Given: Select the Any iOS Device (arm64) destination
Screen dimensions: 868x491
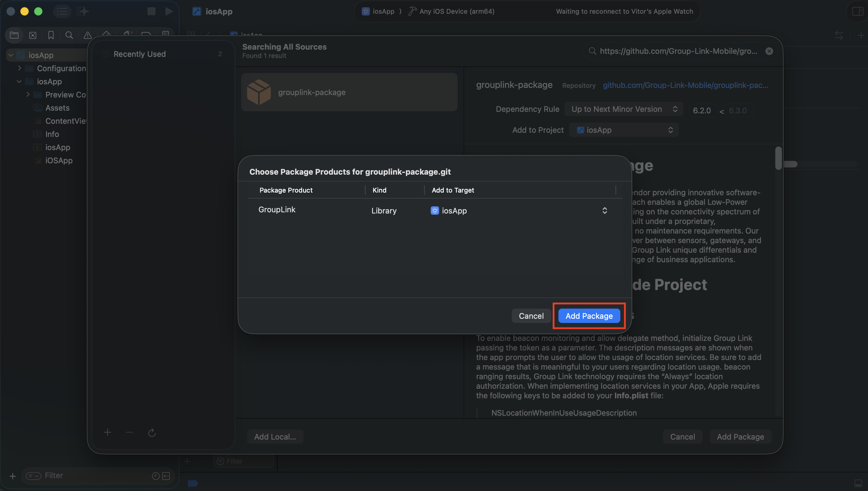Looking at the screenshot, I should click(x=451, y=11).
